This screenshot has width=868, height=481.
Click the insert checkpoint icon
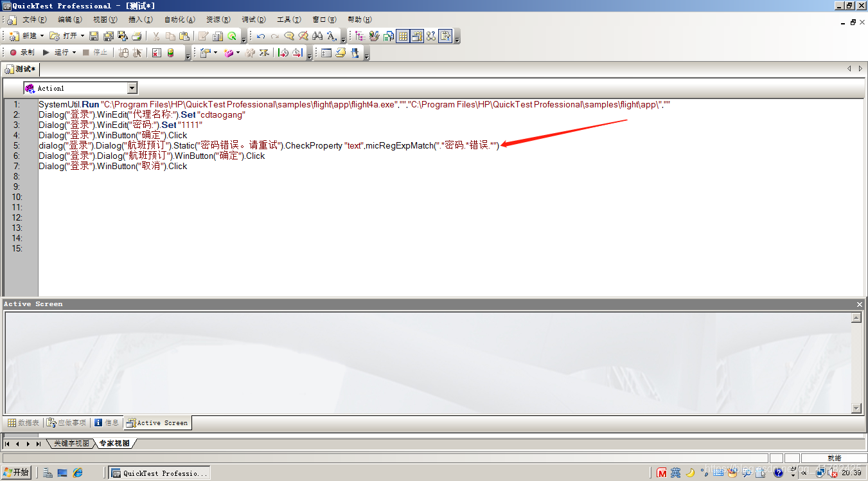pos(205,52)
